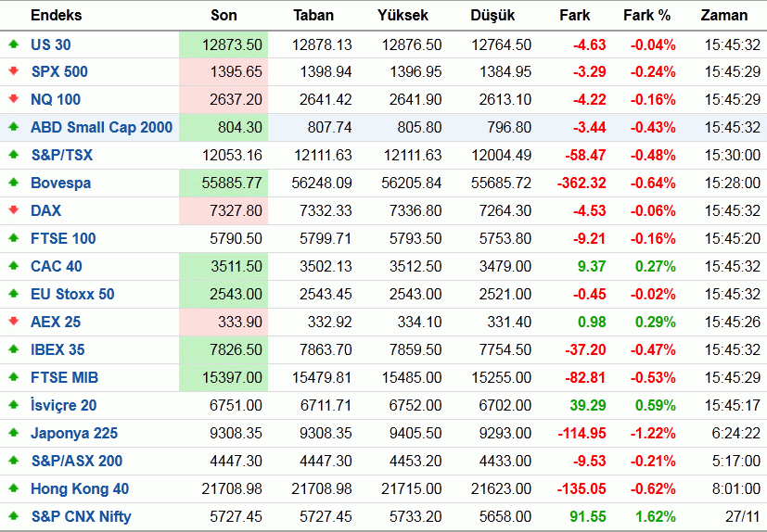
Task: Select the Bovespa last price 55885.77
Action: pyautogui.click(x=232, y=184)
